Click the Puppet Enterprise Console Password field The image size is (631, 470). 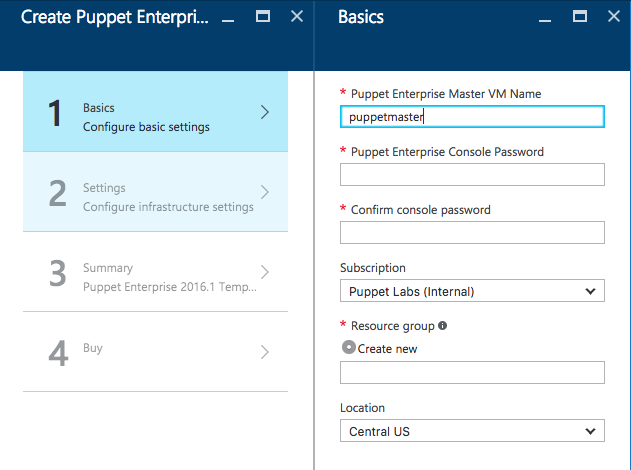(x=472, y=175)
